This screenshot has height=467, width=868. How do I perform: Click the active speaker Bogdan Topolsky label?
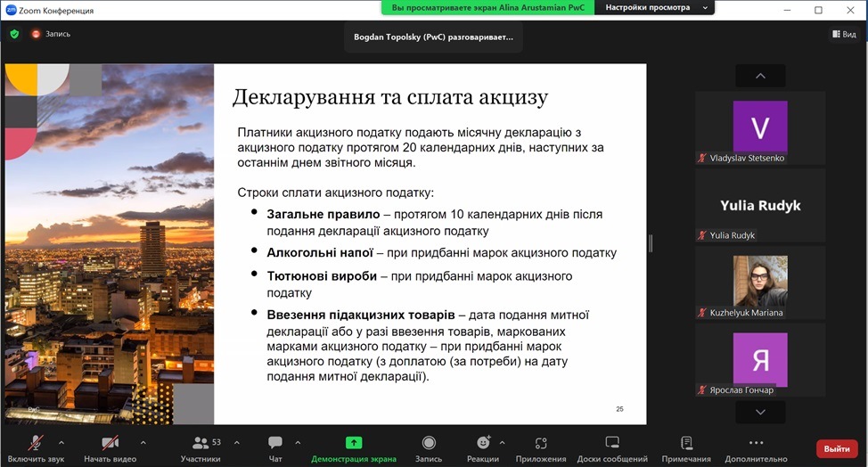pos(433,37)
